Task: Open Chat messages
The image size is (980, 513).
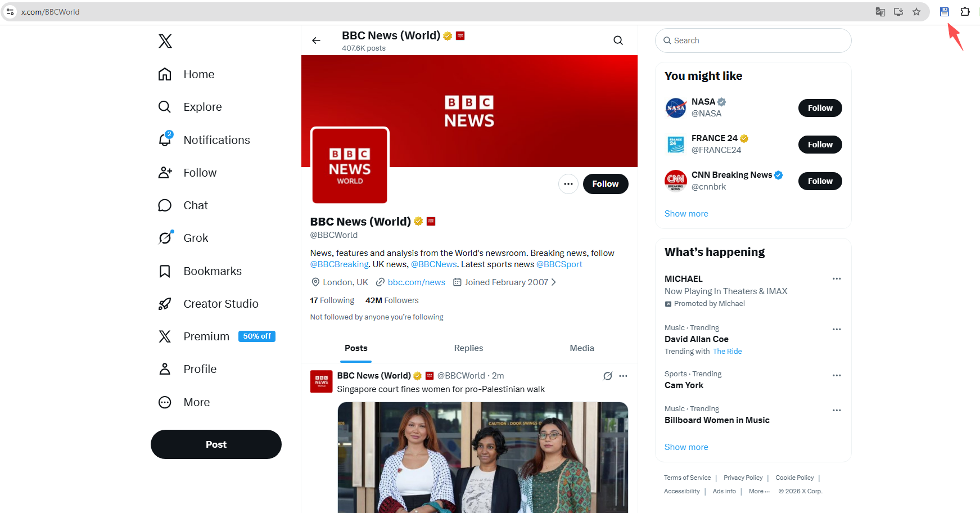Action: click(x=183, y=205)
